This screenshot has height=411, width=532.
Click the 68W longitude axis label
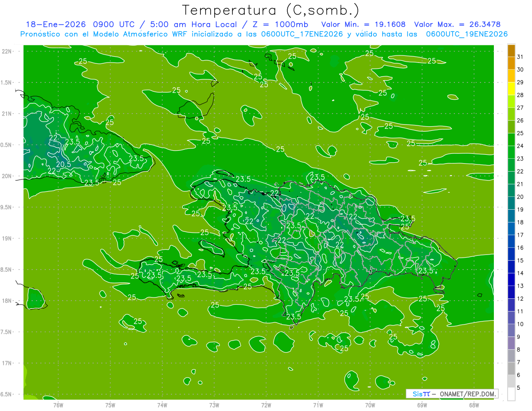[x=474, y=405]
